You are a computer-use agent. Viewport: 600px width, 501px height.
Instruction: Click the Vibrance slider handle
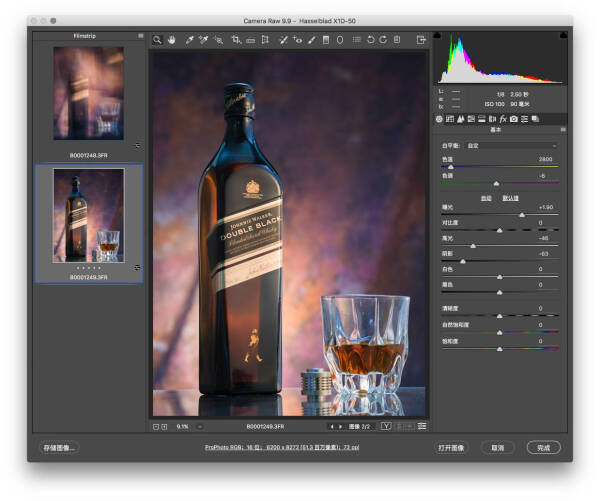(499, 332)
